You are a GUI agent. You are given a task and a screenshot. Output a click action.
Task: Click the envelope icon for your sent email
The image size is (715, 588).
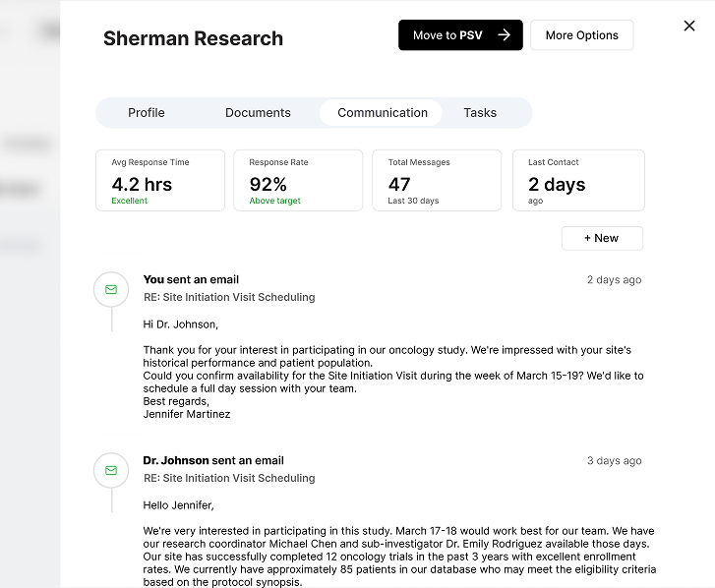point(111,289)
